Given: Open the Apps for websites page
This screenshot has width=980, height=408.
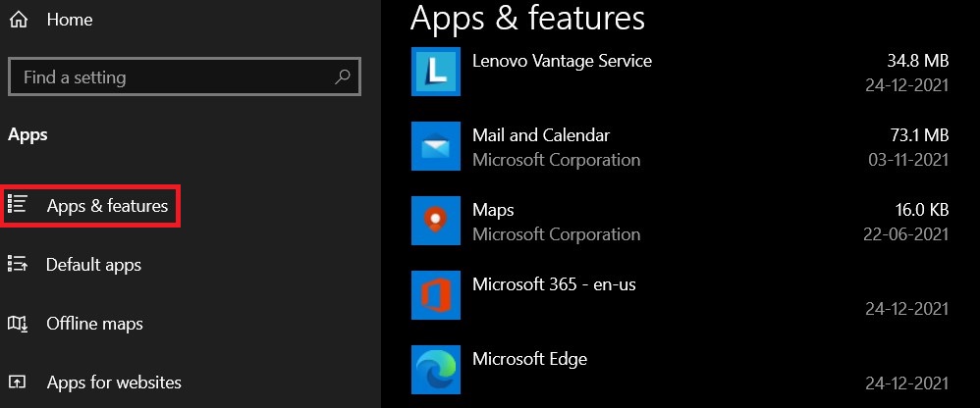Looking at the screenshot, I should pyautogui.click(x=114, y=382).
